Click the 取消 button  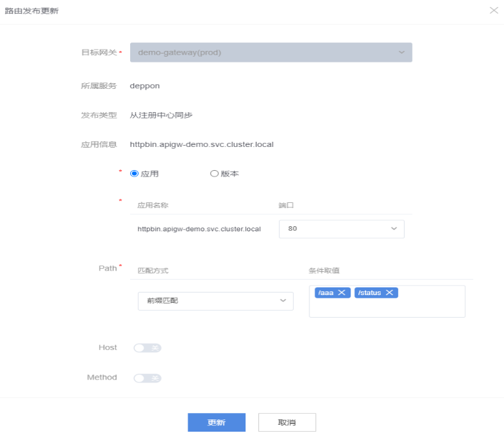point(287,423)
